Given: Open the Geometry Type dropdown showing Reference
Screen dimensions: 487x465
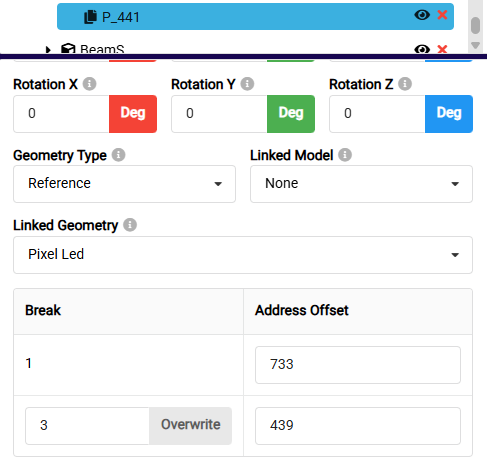Looking at the screenshot, I should 124,184.
